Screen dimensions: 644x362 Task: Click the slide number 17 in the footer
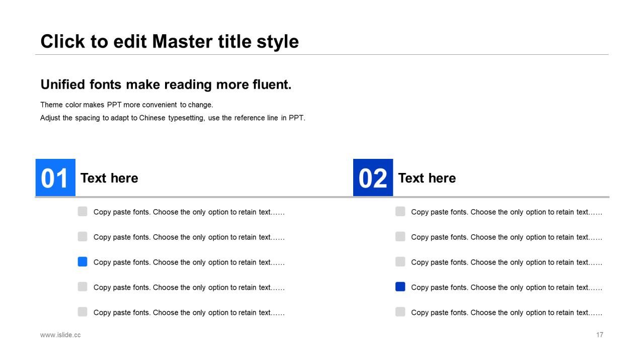click(x=600, y=335)
